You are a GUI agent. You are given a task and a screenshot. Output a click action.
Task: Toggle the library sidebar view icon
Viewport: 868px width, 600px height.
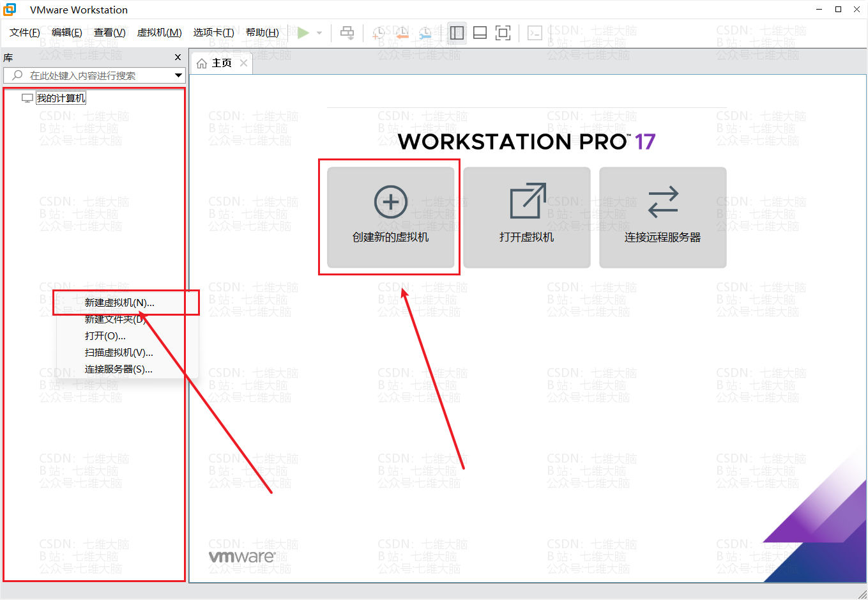click(x=457, y=33)
